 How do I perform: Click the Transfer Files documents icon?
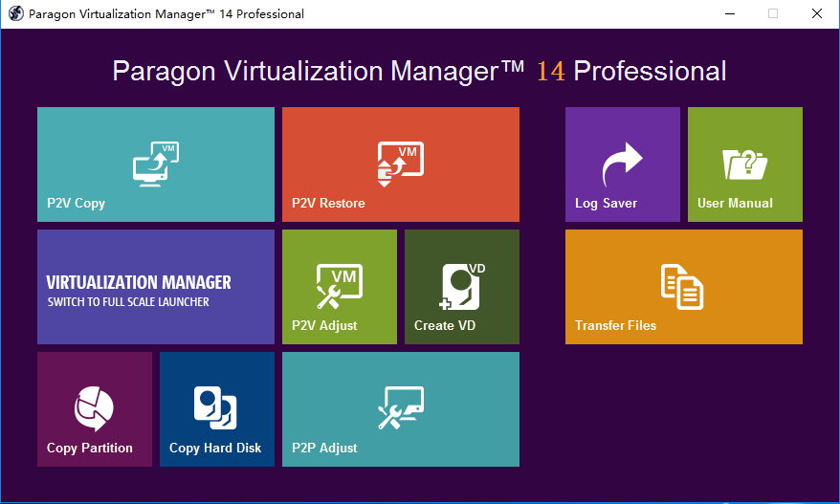coord(682,286)
